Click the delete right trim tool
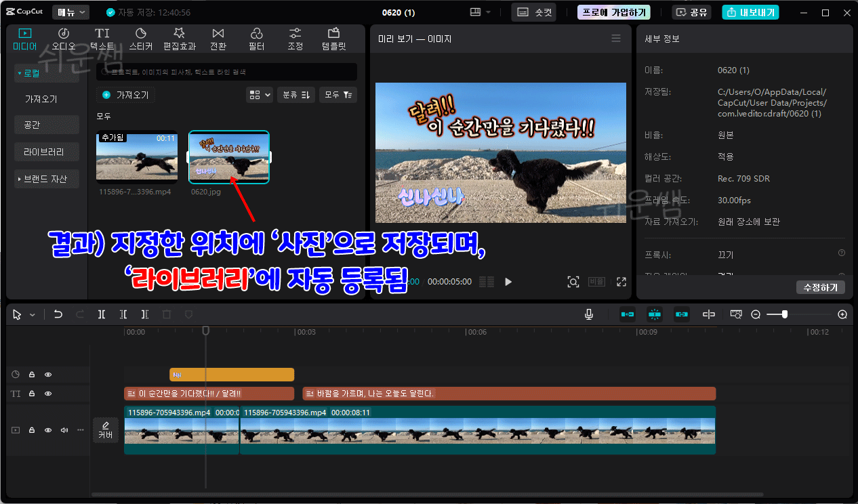This screenshot has width=858, height=504. coord(144,314)
